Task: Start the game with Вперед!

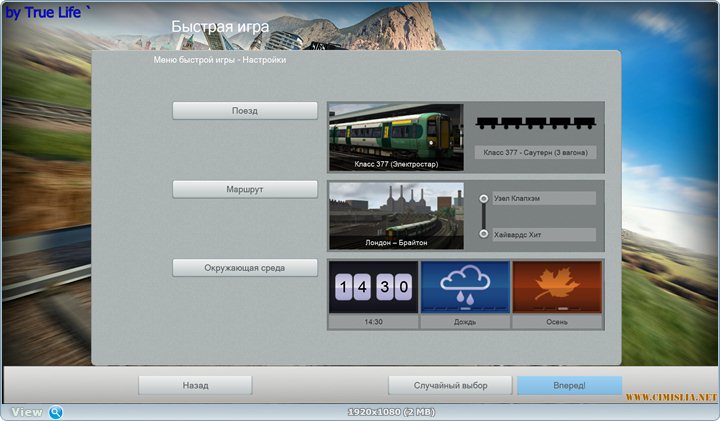Action: point(569,385)
